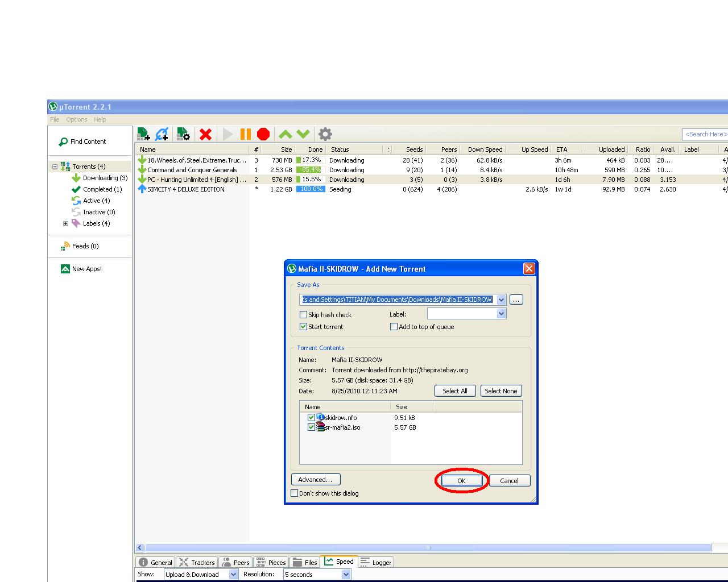Click the browse (...) button for save path
728x582 pixels.
point(516,300)
